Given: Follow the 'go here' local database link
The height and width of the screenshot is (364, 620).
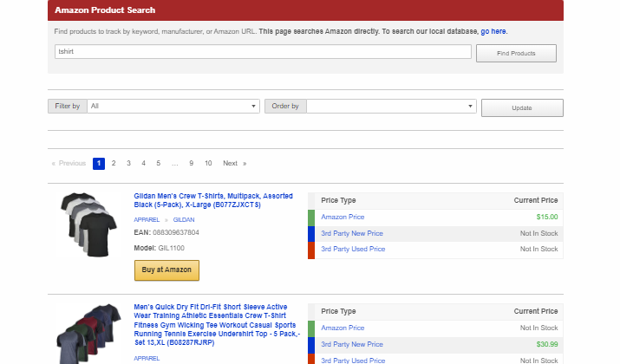Looking at the screenshot, I should 493,31.
